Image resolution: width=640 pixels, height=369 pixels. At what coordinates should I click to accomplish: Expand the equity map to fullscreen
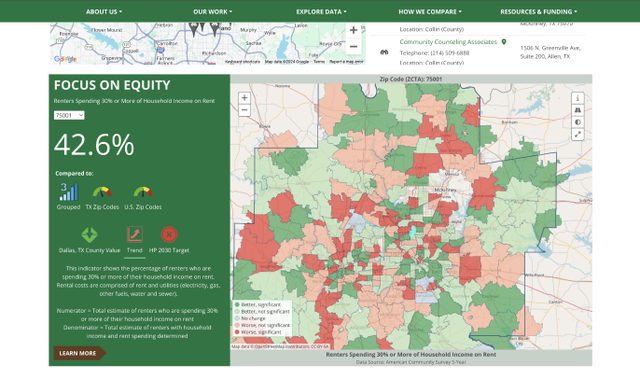tap(577, 134)
